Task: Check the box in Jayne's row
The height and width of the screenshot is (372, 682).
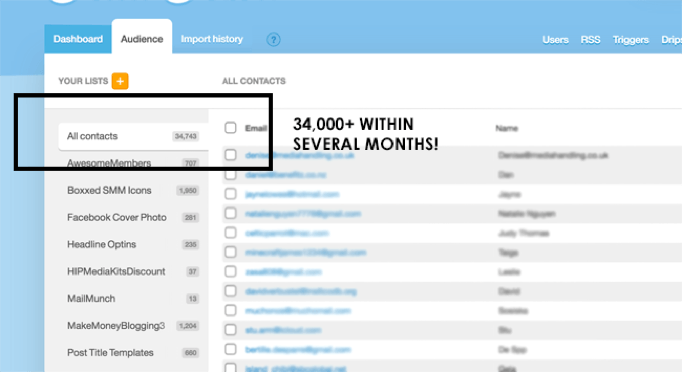Action: 231,194
